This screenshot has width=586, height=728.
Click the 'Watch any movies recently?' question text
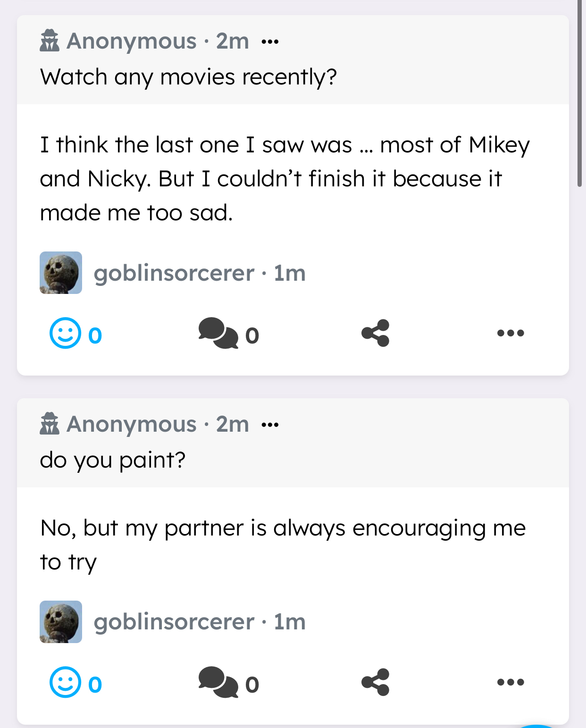188,77
